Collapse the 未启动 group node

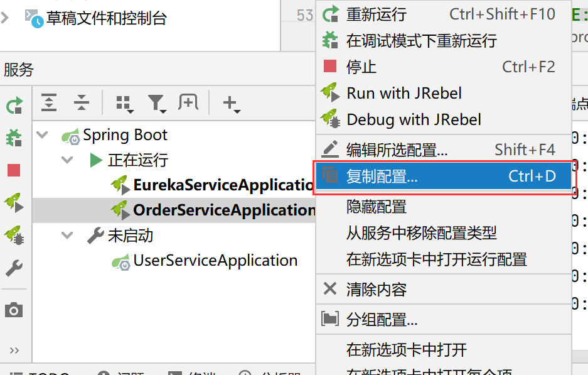coord(67,236)
